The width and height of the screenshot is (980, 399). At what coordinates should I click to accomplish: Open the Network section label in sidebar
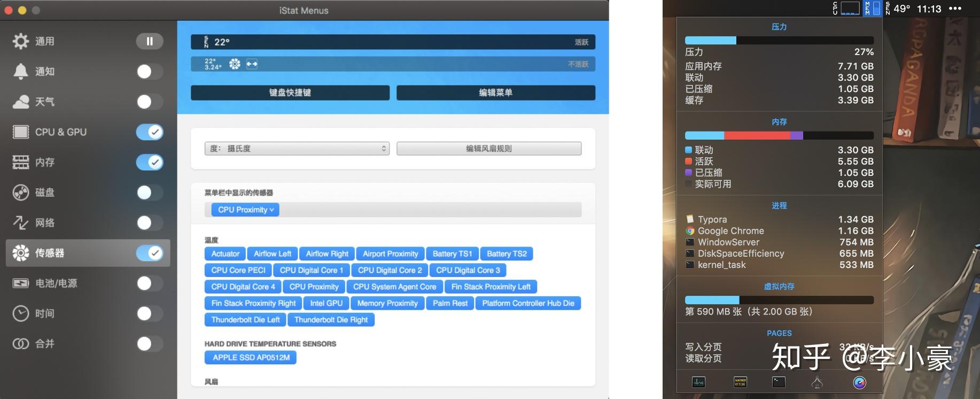click(x=45, y=222)
